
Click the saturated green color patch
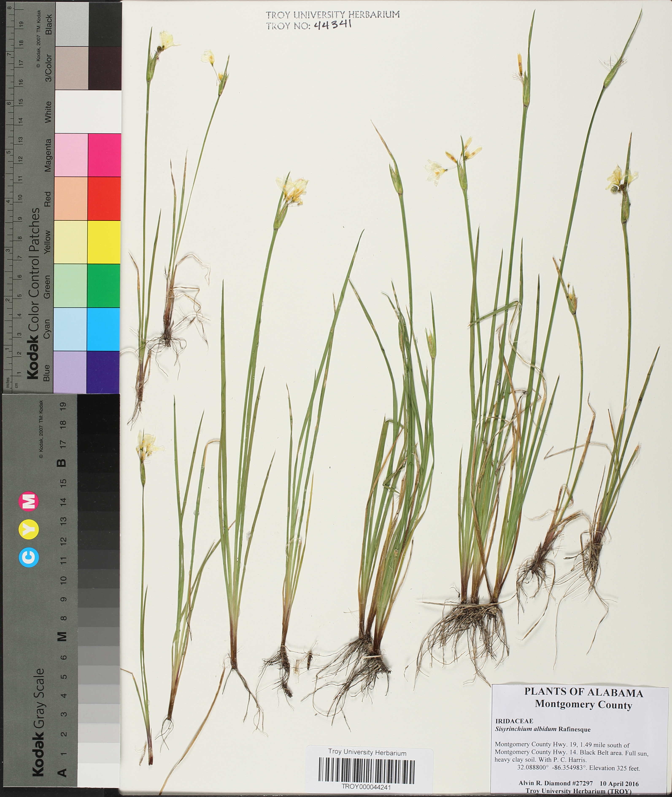click(x=104, y=286)
